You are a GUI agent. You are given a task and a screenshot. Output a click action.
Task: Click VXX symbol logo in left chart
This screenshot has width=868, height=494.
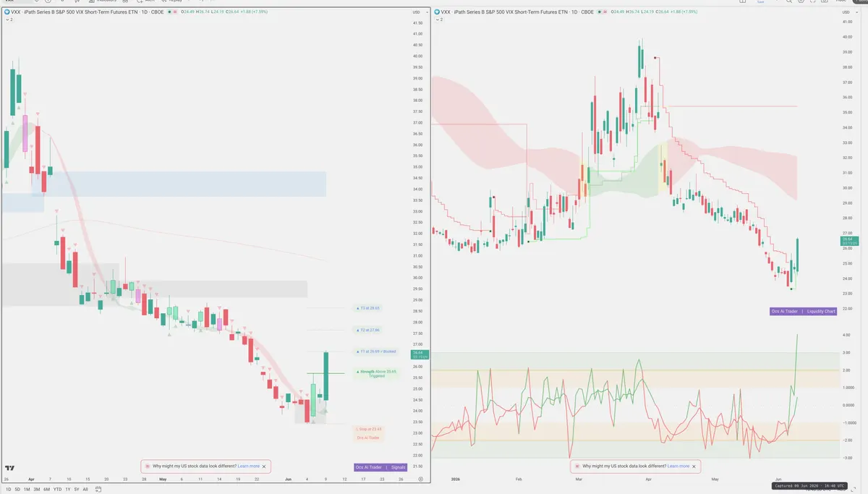7,12
